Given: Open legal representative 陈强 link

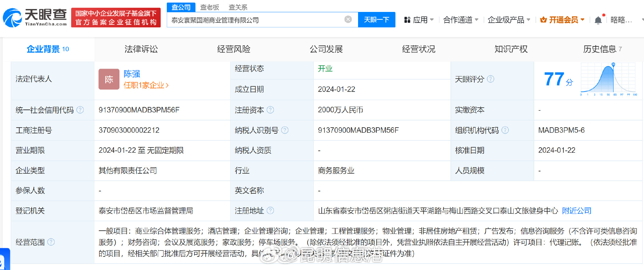Looking at the screenshot, I should [x=132, y=74].
